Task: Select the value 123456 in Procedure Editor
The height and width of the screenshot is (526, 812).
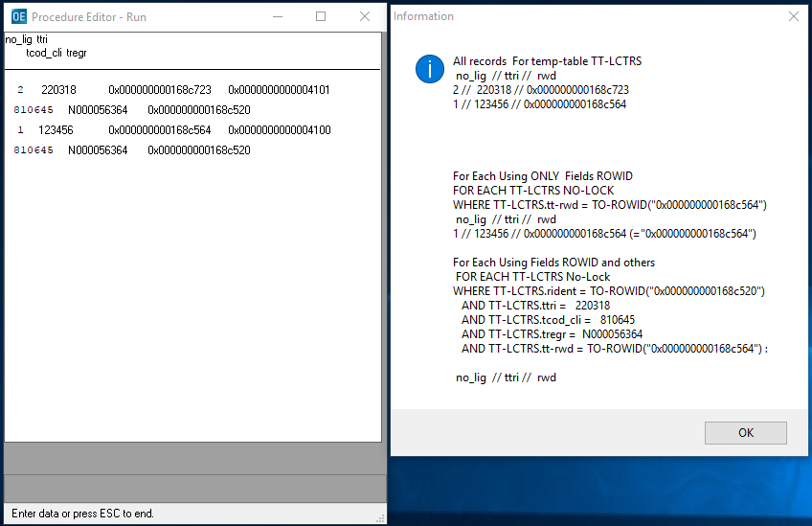Action: (56, 130)
